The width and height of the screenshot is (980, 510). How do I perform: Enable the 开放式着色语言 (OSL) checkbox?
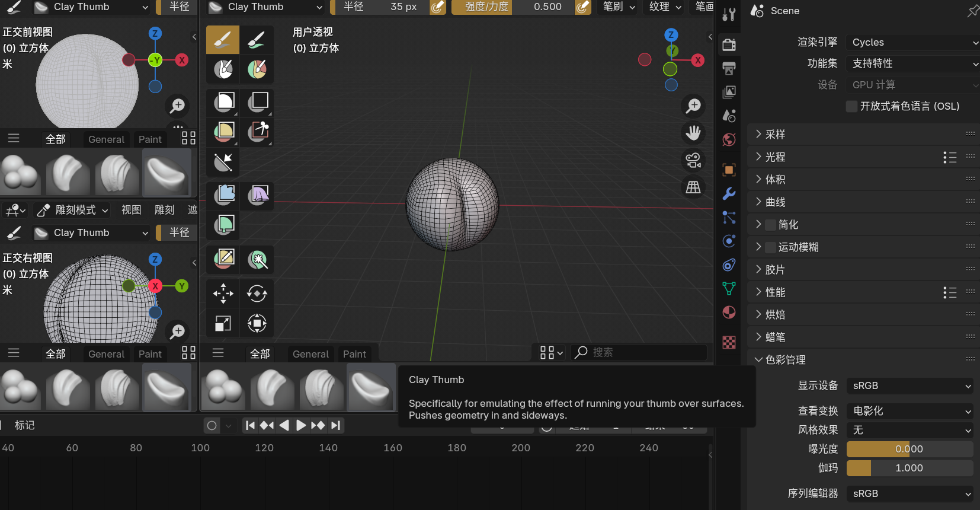click(851, 106)
